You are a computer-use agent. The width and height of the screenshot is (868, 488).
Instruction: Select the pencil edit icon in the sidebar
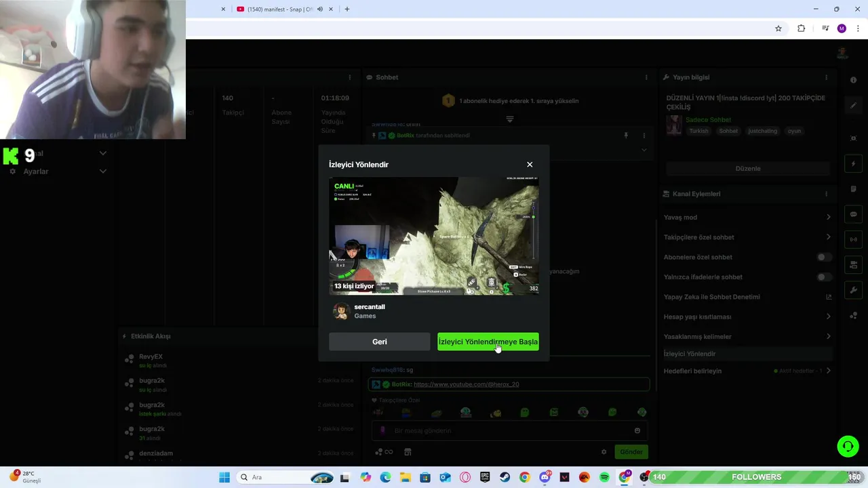coord(853,106)
